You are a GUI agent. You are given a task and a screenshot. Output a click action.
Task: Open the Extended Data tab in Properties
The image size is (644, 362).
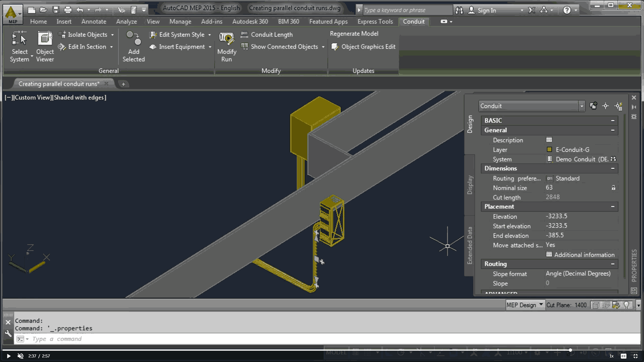point(470,246)
